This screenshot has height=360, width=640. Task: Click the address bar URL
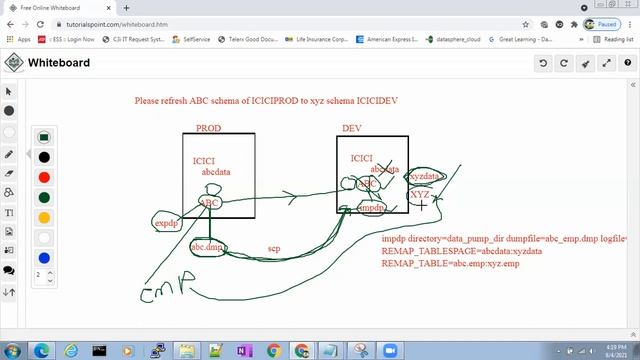(117, 24)
